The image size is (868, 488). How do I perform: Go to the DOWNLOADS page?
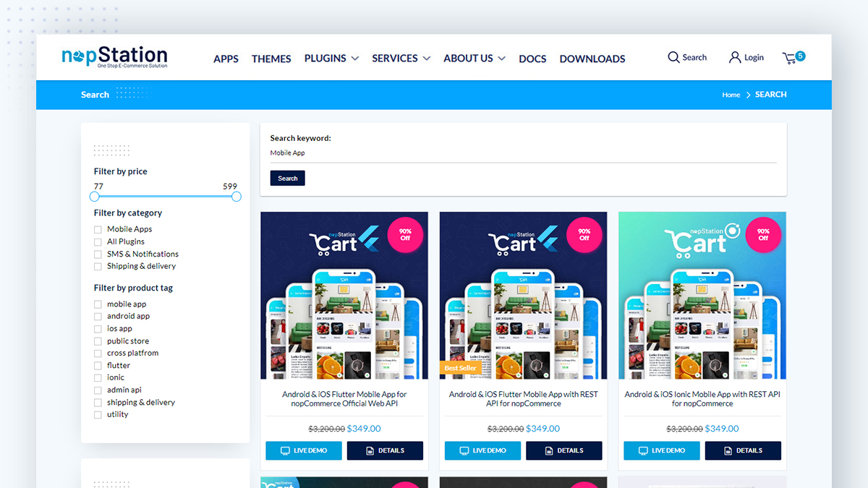coord(592,59)
